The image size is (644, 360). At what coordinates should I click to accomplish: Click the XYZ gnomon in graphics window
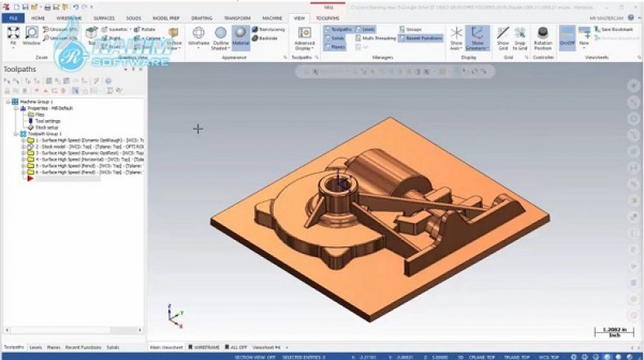tap(175, 316)
